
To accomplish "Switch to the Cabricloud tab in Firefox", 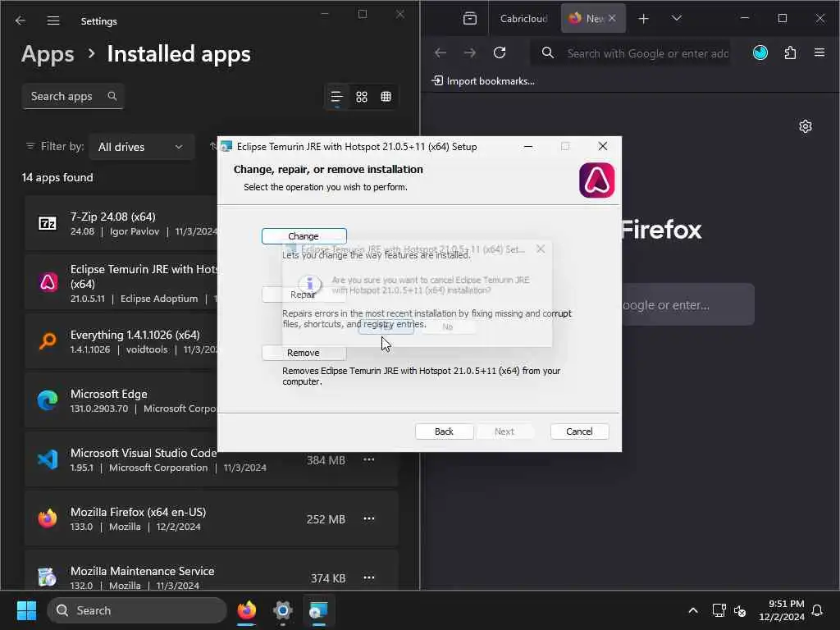I will tap(523, 19).
